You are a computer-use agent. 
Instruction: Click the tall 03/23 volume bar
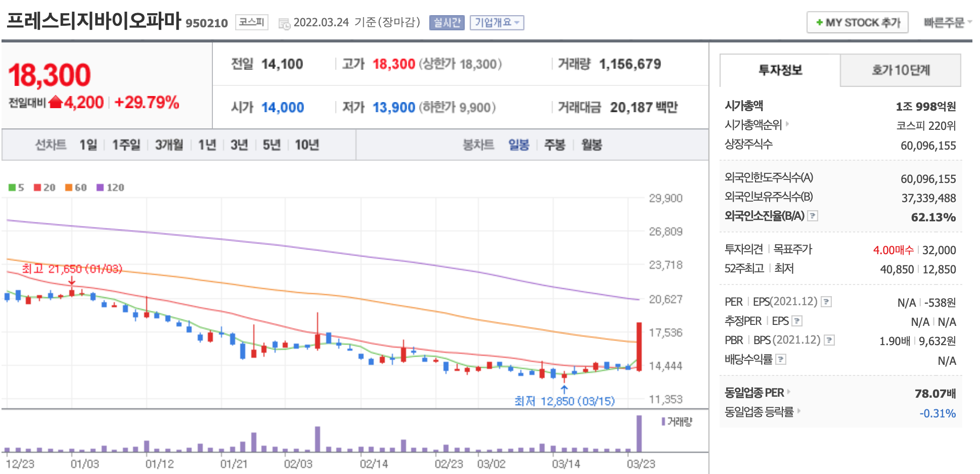click(x=639, y=434)
